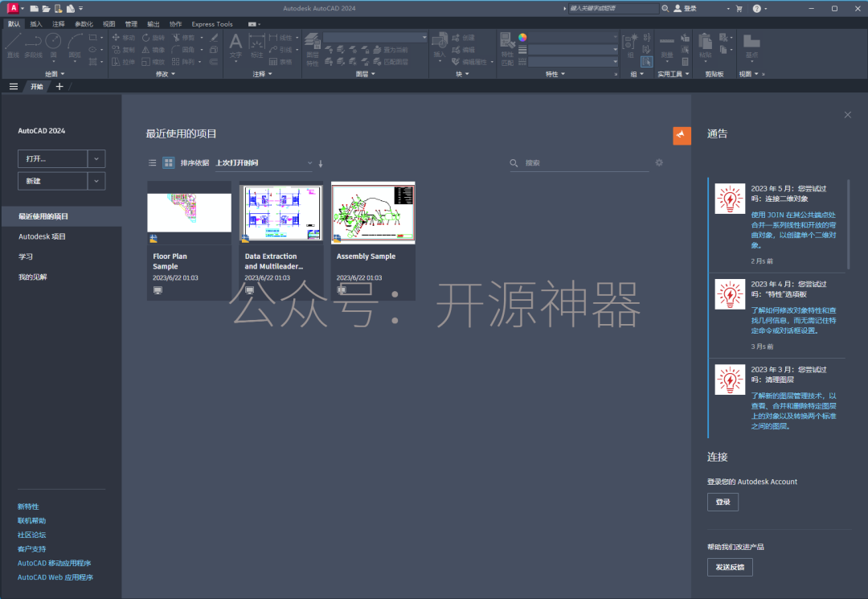This screenshot has width=868, height=599.
Task: Open the 上次打开时间 sort-by dropdown
Action: (264, 162)
